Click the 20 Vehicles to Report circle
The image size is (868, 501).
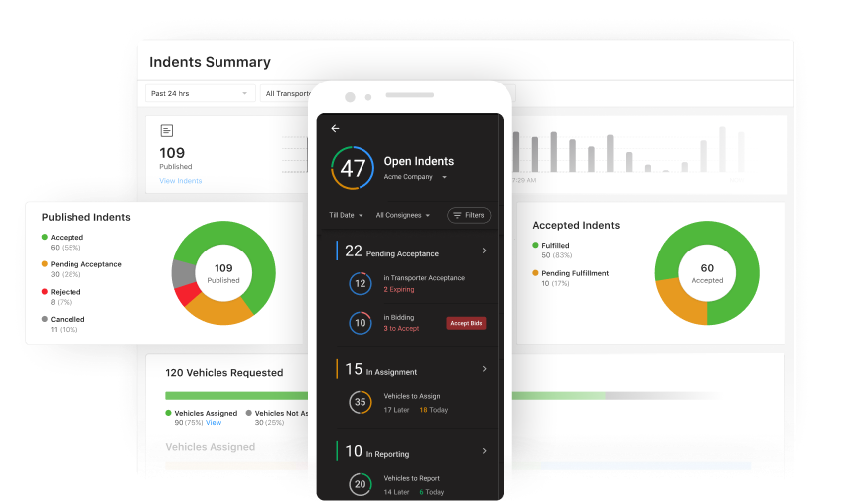[x=360, y=484]
